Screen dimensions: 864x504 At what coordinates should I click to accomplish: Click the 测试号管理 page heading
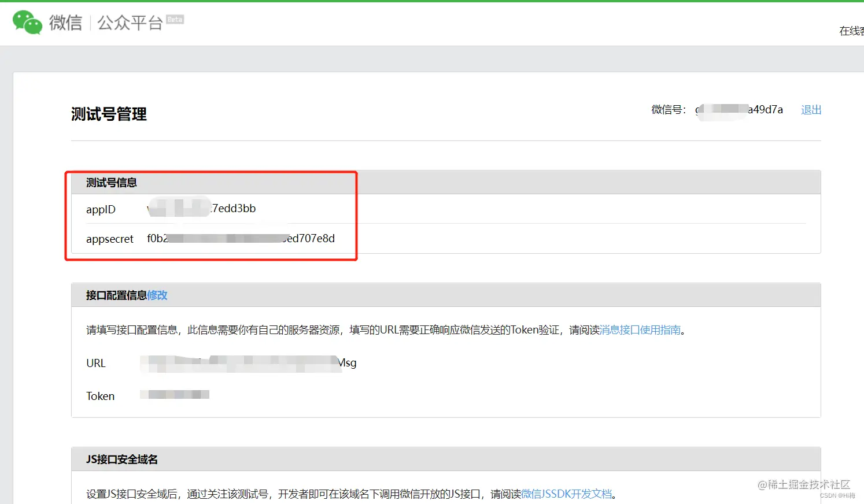point(109,114)
